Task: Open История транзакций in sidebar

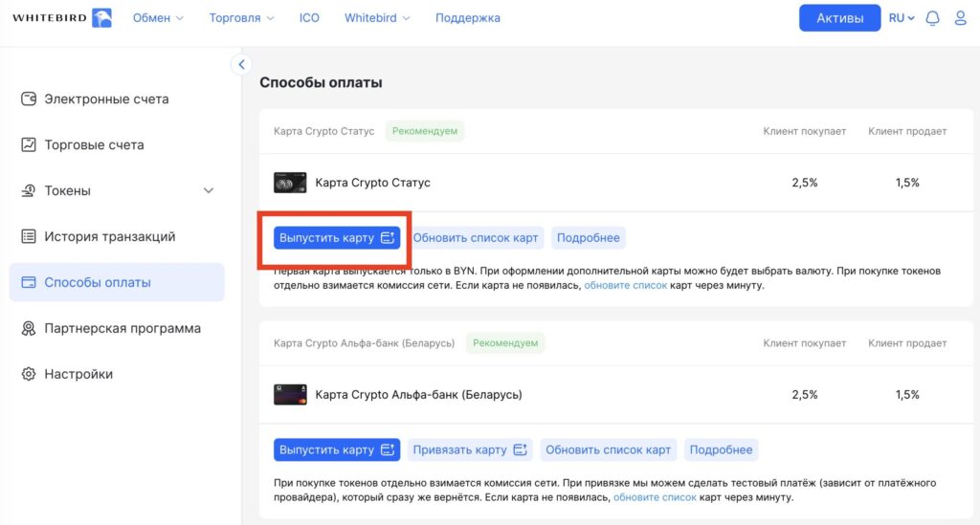Action: (x=117, y=236)
